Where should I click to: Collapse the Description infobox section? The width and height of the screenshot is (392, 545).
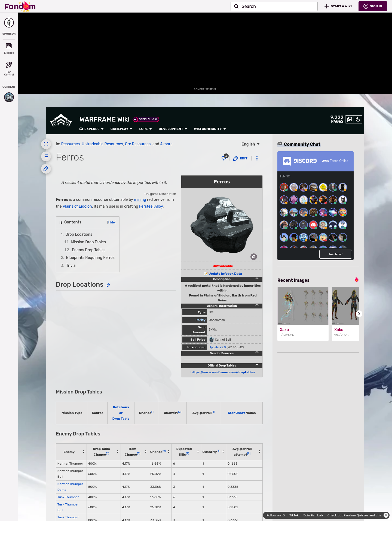coord(257,278)
